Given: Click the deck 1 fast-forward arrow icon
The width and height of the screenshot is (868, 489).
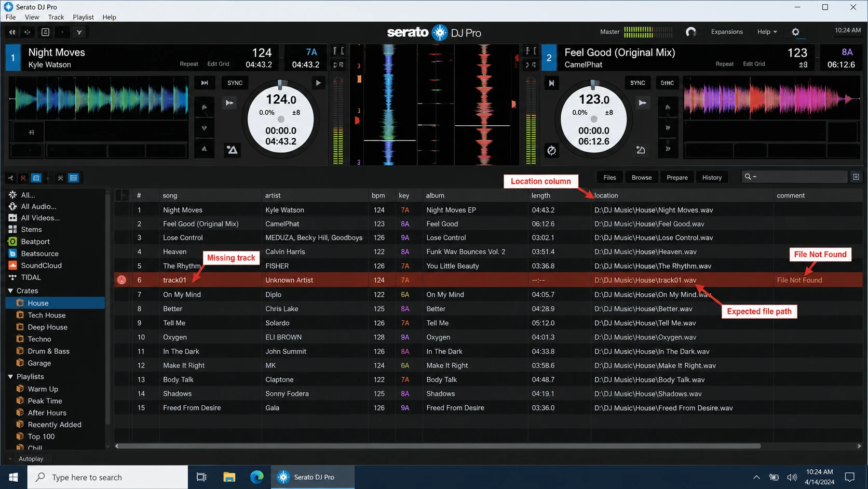Looking at the screenshot, I should click(x=229, y=103).
